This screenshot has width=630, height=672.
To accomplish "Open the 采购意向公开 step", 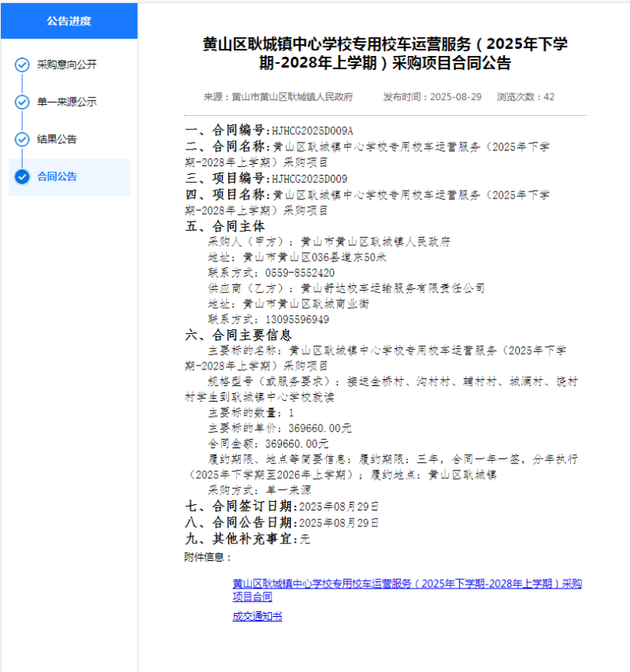I will tap(66, 65).
